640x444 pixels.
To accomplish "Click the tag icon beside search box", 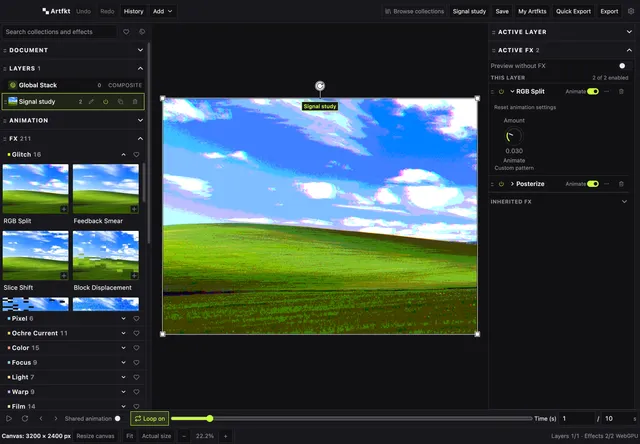I will (142, 32).
